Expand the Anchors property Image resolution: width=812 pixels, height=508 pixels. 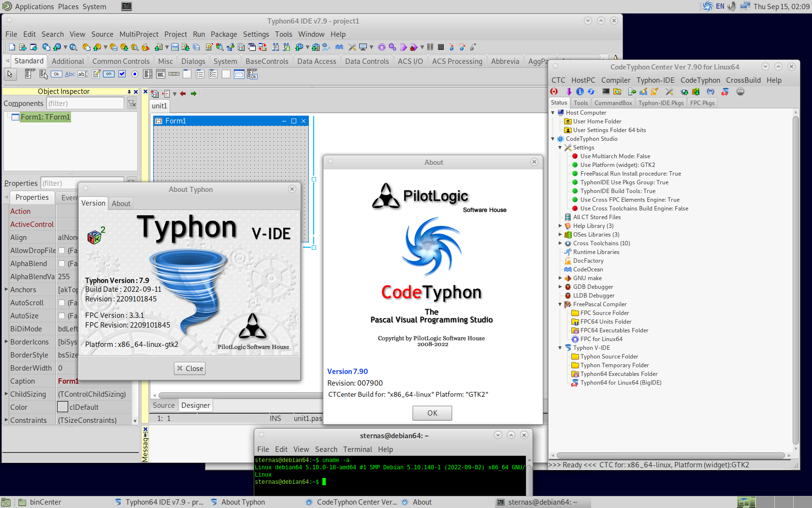[x=6, y=289]
